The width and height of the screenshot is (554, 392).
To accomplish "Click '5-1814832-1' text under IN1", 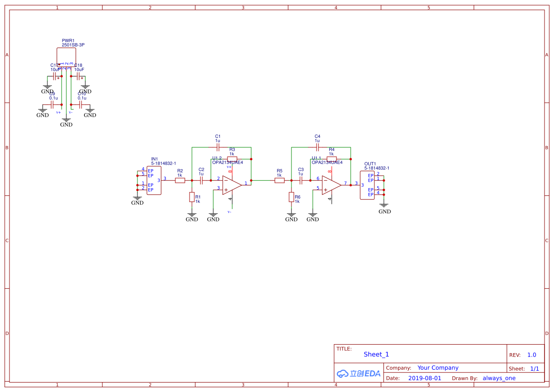I will pos(163,164).
